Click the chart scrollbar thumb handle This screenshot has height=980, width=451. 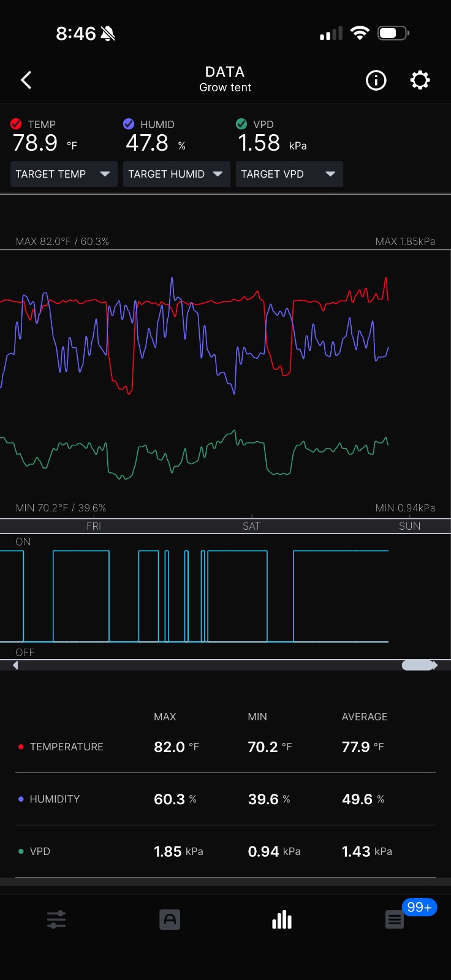418,665
